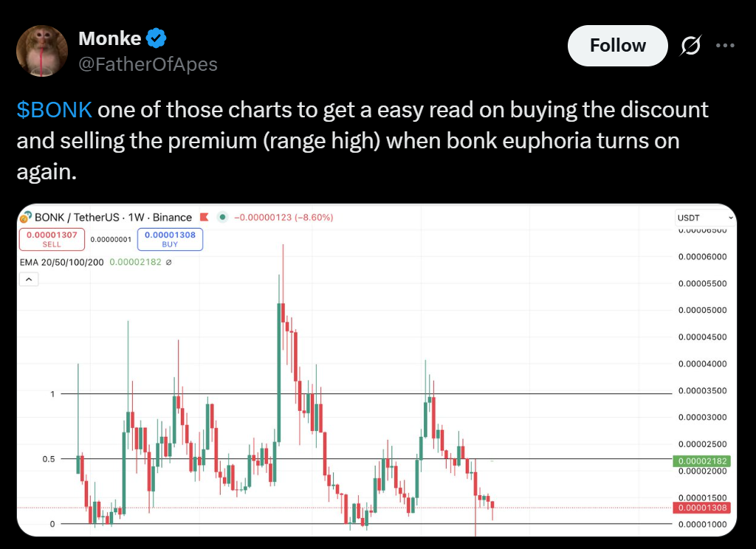The height and width of the screenshot is (549, 756).
Task: Click the Grok icon beside Follow
Action: click(690, 46)
